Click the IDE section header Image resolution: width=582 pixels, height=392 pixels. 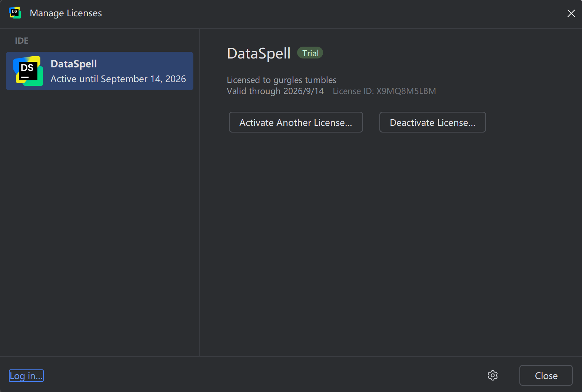tap(21, 41)
